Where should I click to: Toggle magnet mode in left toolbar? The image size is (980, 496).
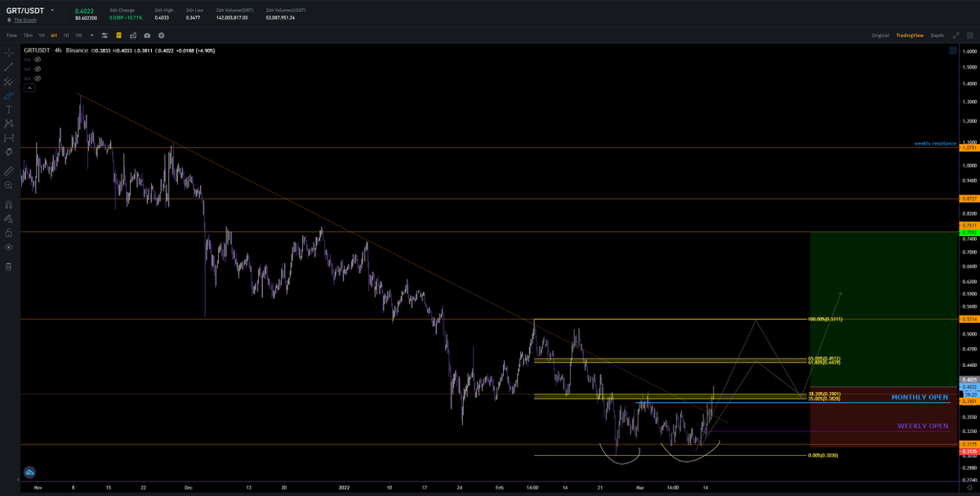9,204
